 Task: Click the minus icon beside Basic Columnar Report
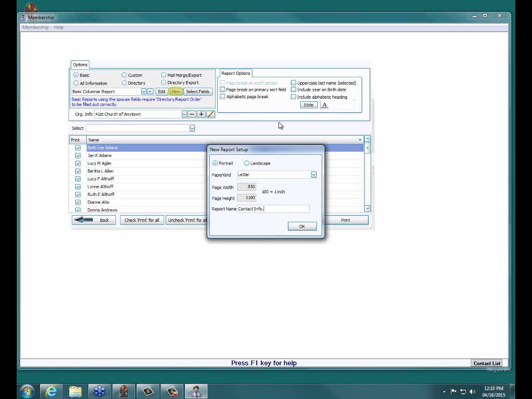(x=150, y=91)
